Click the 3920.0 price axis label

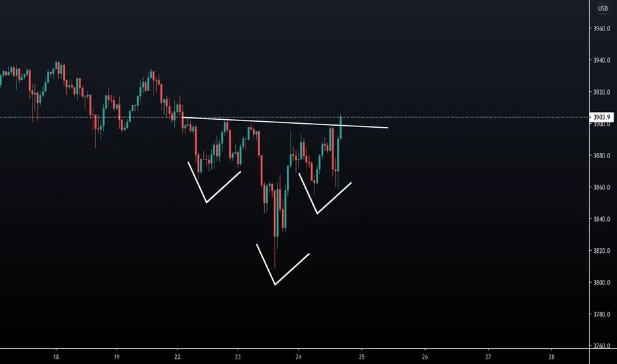pos(602,92)
